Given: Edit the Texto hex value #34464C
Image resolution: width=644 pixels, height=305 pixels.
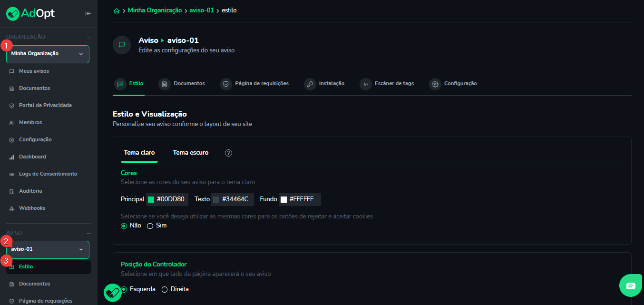Looking at the screenshot, I should pyautogui.click(x=235, y=199).
